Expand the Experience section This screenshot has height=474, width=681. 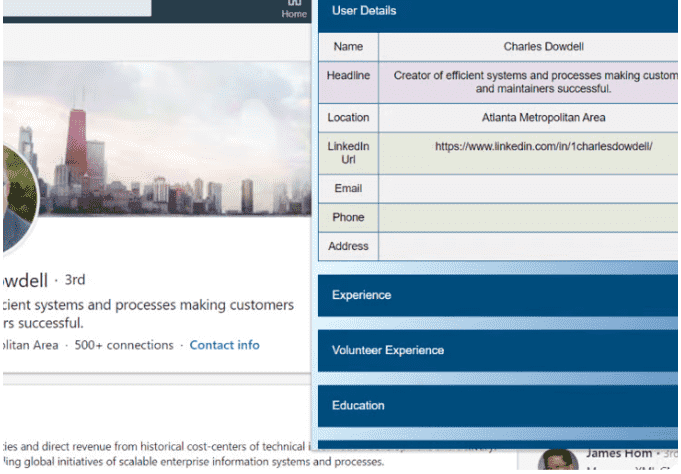point(498,295)
